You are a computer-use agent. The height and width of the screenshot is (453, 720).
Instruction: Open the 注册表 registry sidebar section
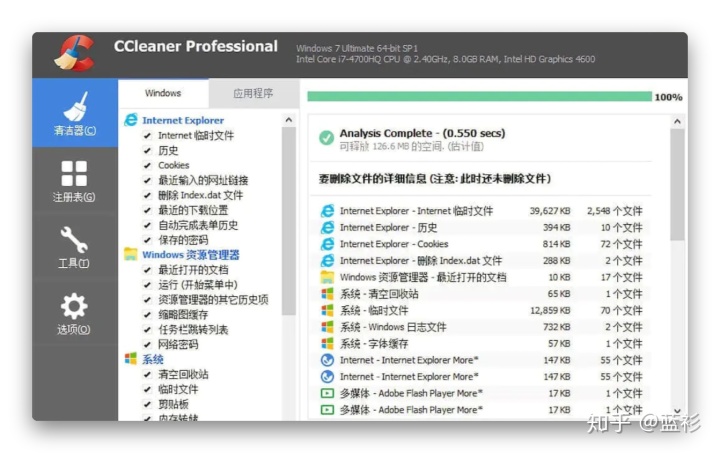coord(74,181)
